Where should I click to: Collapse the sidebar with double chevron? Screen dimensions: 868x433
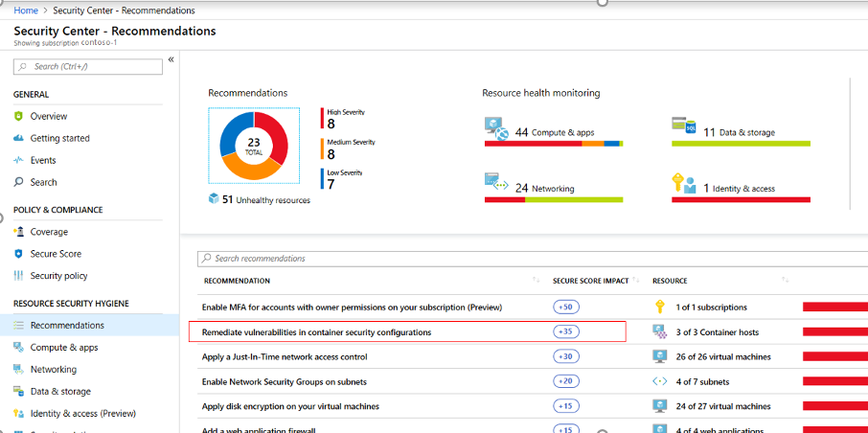171,59
